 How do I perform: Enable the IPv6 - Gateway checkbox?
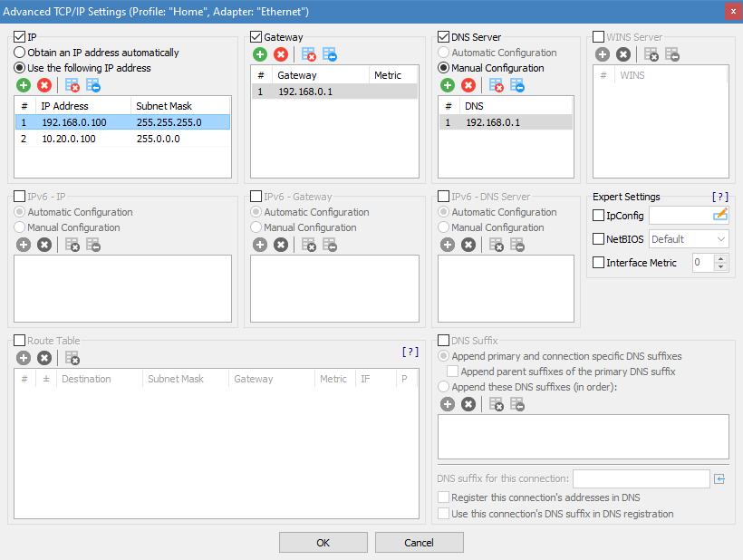tap(256, 196)
